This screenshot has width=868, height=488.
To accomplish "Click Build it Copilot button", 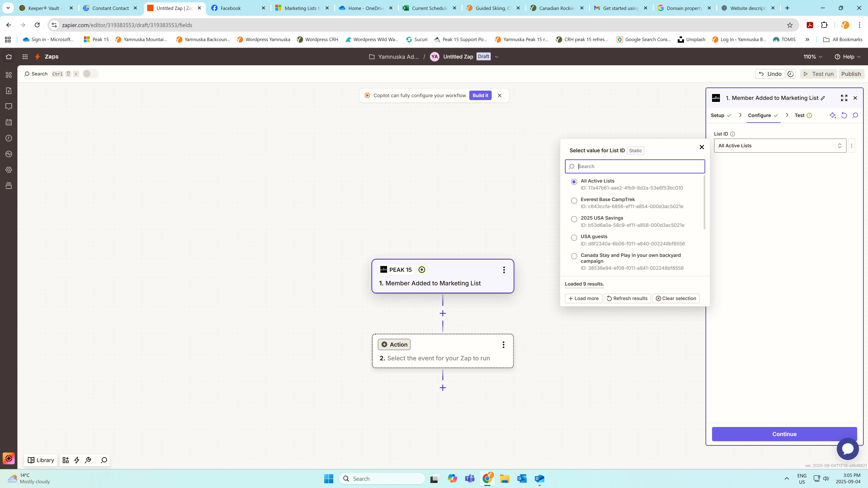I will pyautogui.click(x=480, y=95).
